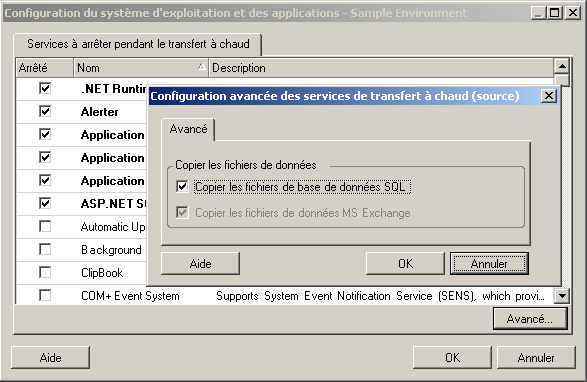Close the advanced configuration dialog with X
587x382 pixels.
(x=548, y=96)
